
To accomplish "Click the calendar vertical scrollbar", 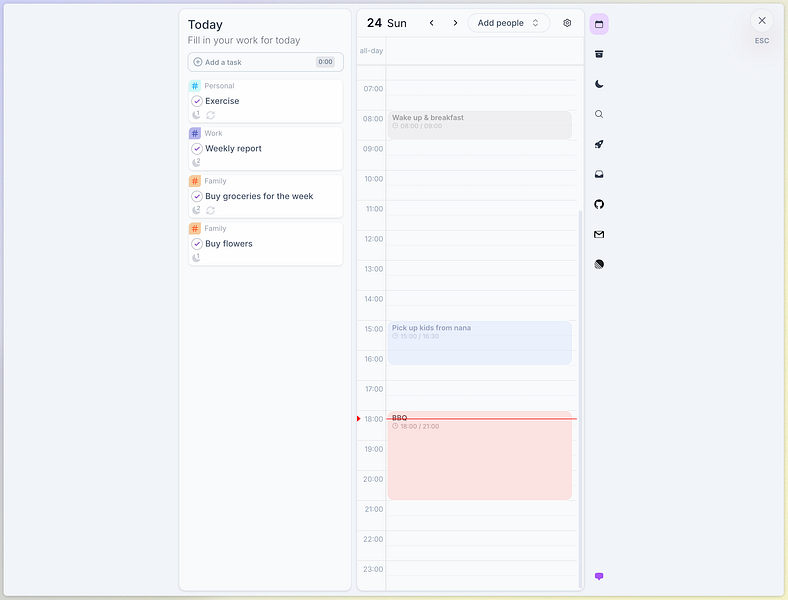I will click(580, 399).
